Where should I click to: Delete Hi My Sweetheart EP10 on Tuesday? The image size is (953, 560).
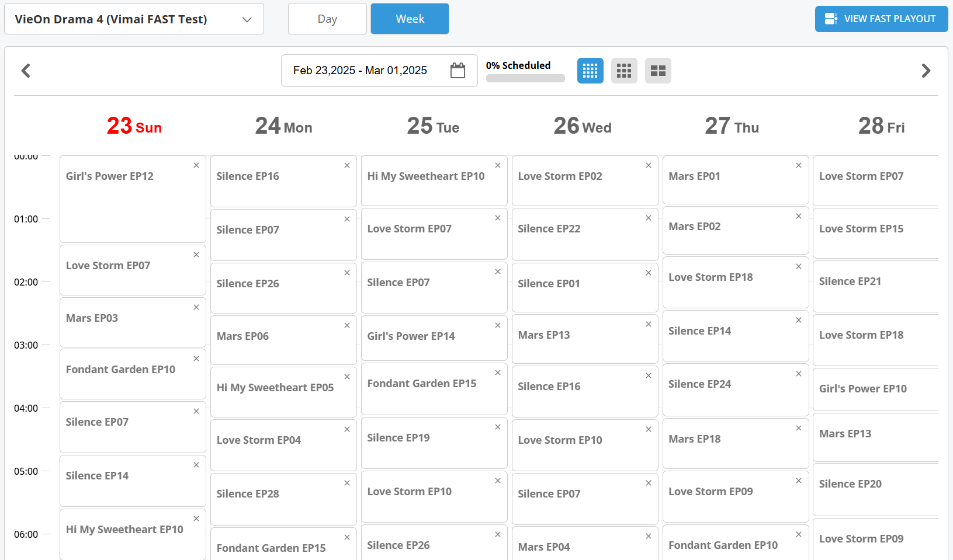point(498,165)
